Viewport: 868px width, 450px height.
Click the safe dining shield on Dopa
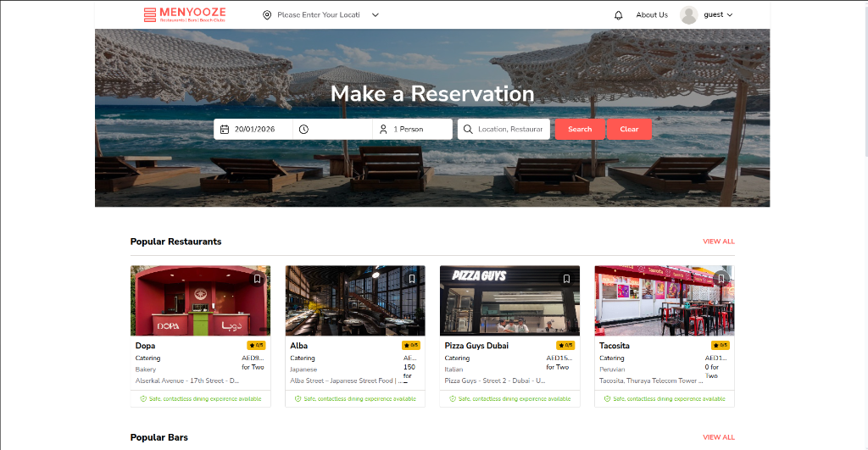coord(143,398)
